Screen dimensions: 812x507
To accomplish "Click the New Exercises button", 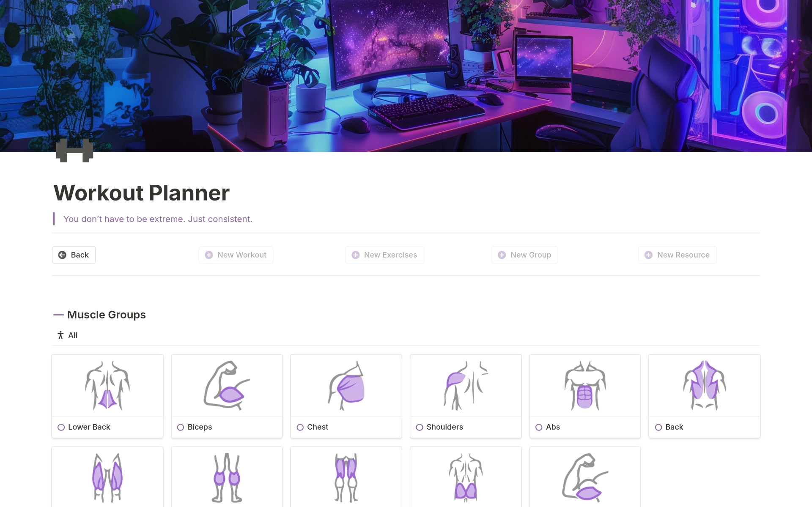I will click(x=384, y=255).
